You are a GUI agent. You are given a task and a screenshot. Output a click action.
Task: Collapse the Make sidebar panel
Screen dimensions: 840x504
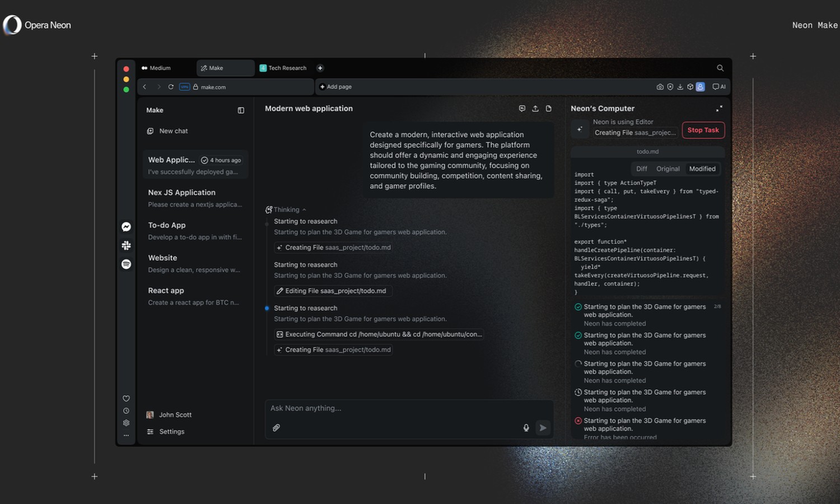point(241,110)
